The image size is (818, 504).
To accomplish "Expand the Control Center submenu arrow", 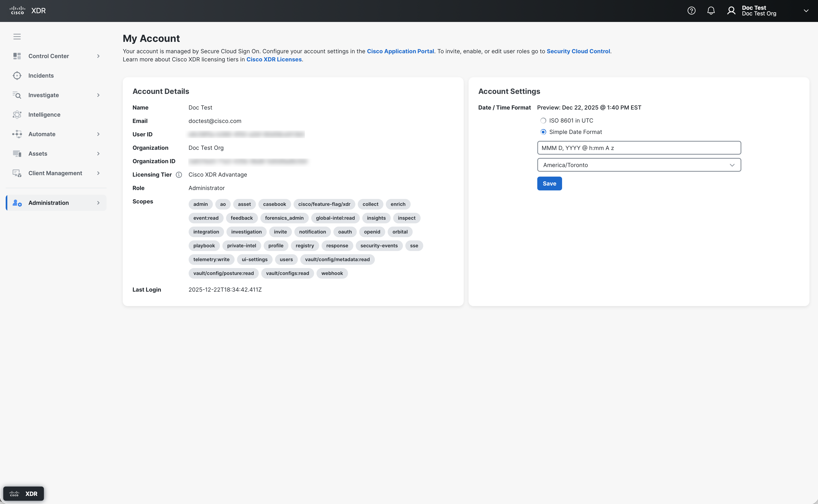I will point(98,56).
